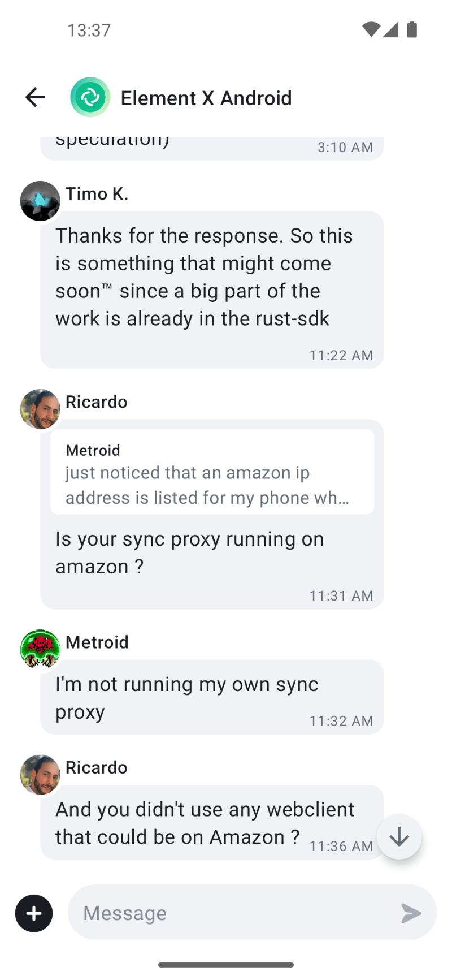Image resolution: width=452 pixels, height=980 pixels.
Task: Open the quoted Metroid reply preview
Action: (212, 472)
